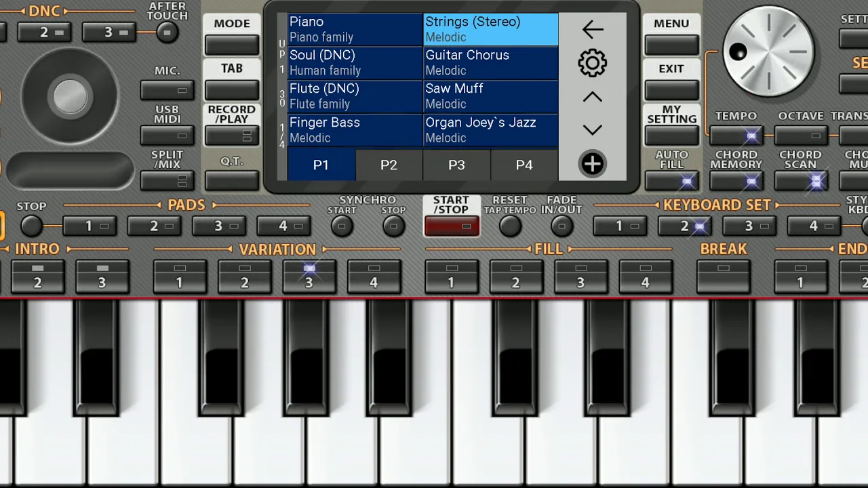Select the Guitar Chorus sound
This screenshot has height=488, width=868.
point(490,62)
